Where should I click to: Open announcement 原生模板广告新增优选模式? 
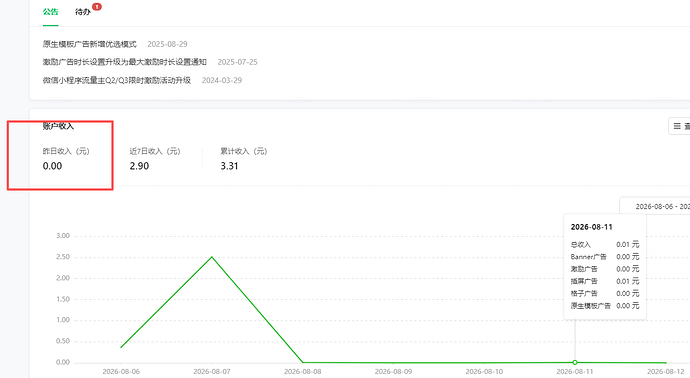click(90, 44)
